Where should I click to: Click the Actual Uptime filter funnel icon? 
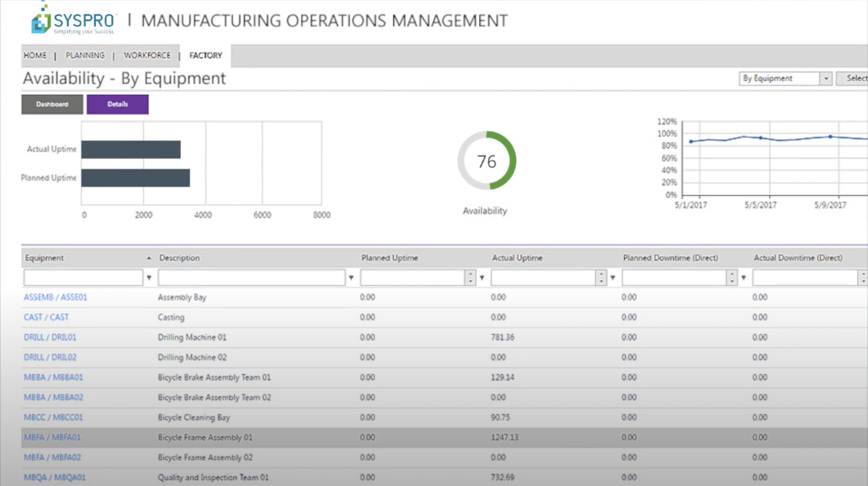pos(613,277)
